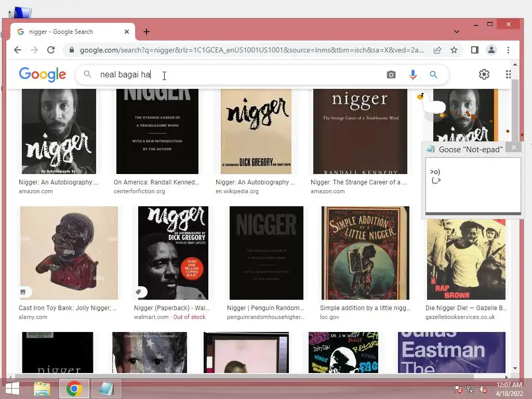Image resolution: width=532 pixels, height=399 pixels.
Task: Click the page scrollbar down arrow
Action: coord(515,368)
